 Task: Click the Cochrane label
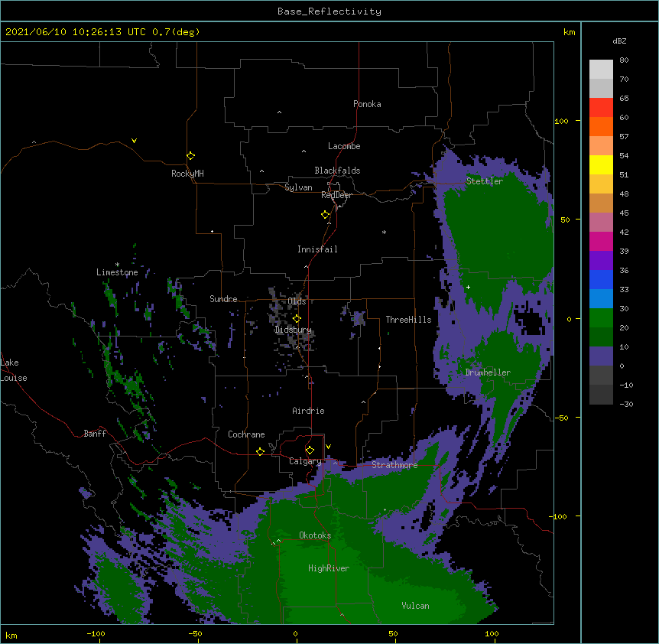pos(246,434)
